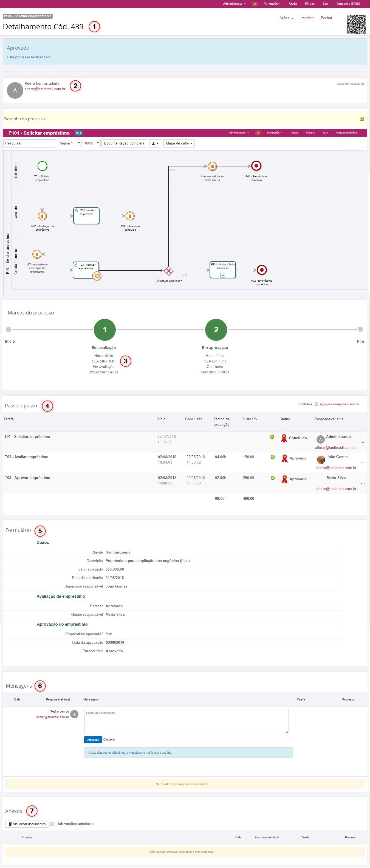The width and height of the screenshot is (370, 868).
Task: Click the download icon in diagram toolbar
Action: [x=155, y=143]
